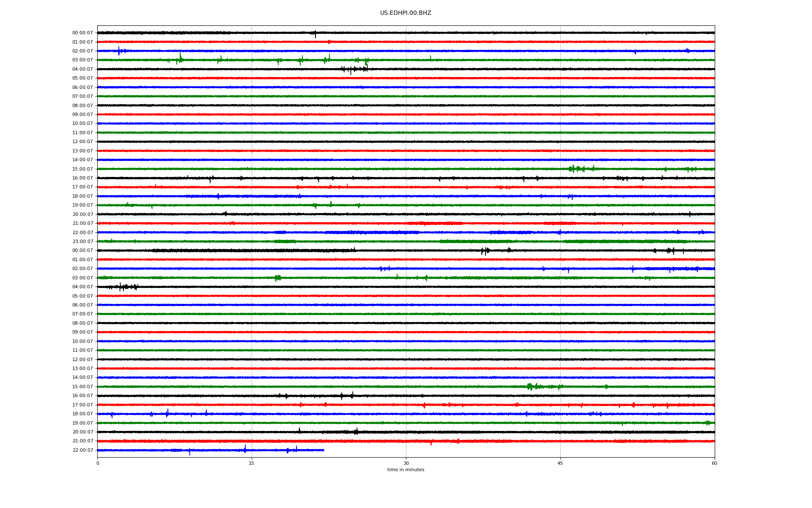Select the 45 minute x-axis tick label

560,463
